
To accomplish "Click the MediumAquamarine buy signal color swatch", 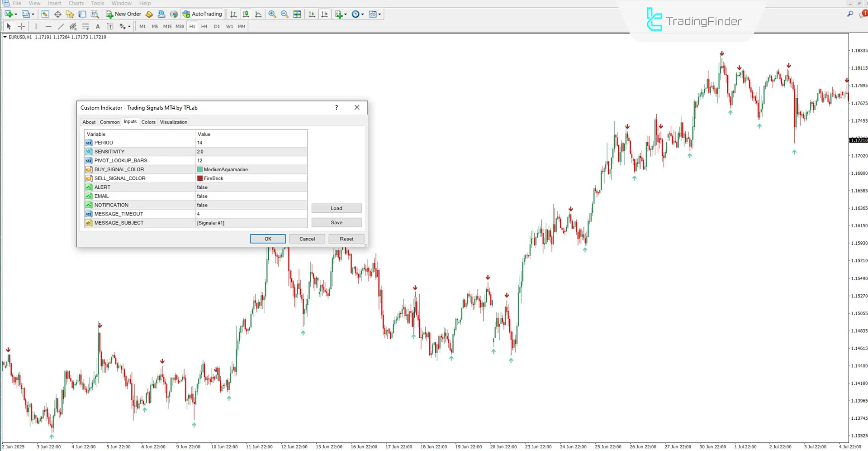I will 199,169.
